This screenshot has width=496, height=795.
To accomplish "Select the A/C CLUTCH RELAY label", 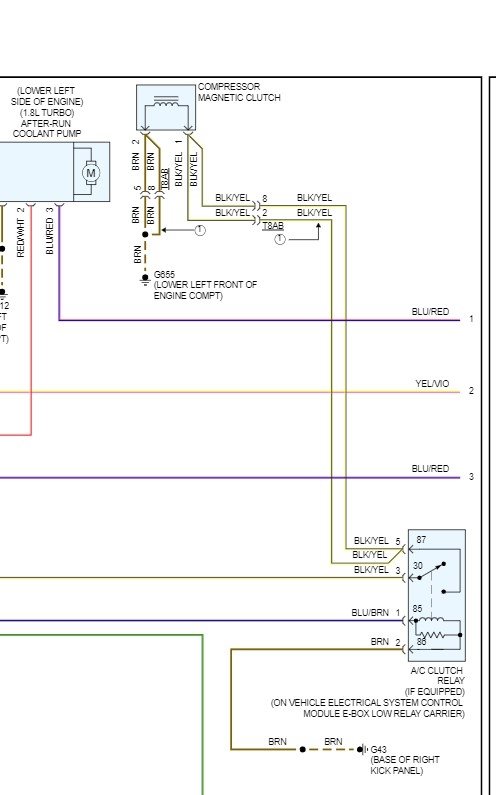I will pyautogui.click(x=437, y=675).
